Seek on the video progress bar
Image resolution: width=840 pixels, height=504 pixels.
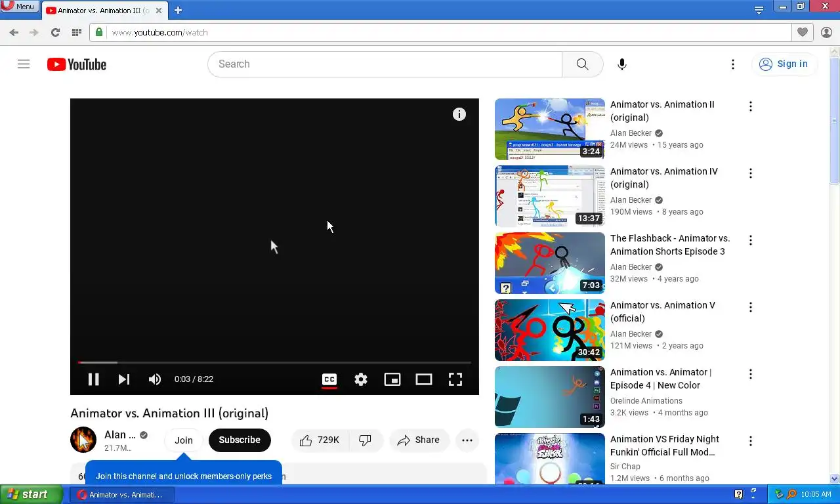[x=274, y=362]
